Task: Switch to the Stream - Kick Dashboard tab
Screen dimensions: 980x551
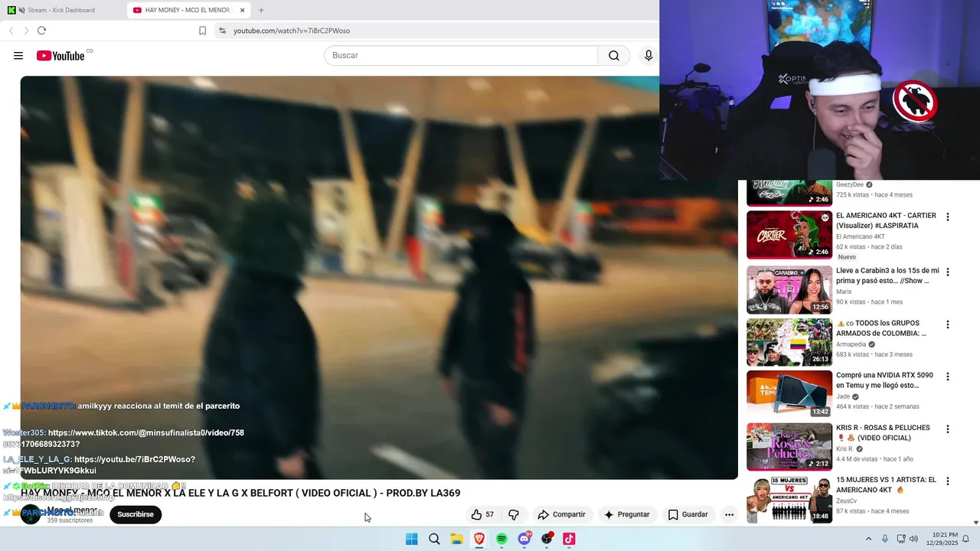Action: (61, 10)
